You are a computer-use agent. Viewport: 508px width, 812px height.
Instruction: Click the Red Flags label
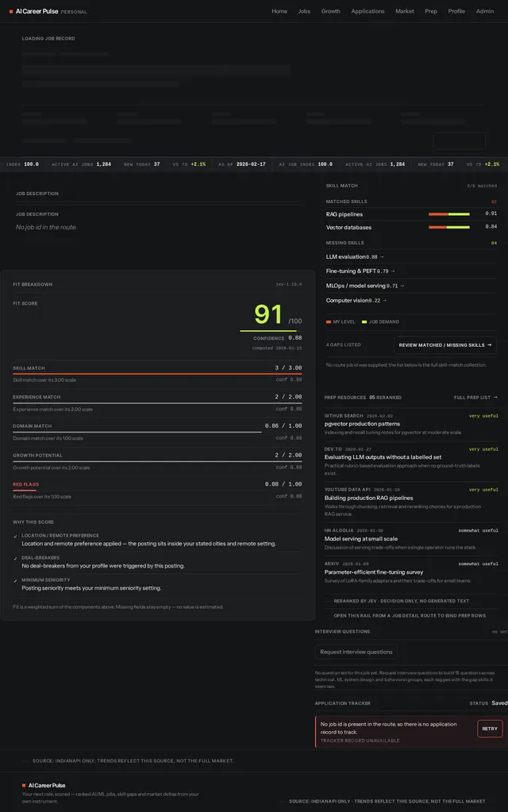click(26, 485)
